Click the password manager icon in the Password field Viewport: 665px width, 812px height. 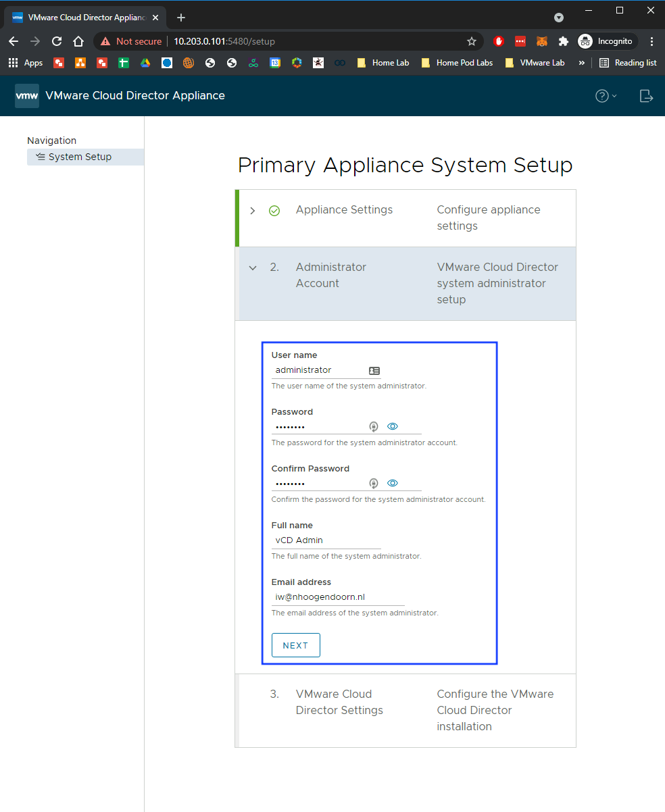tap(373, 426)
